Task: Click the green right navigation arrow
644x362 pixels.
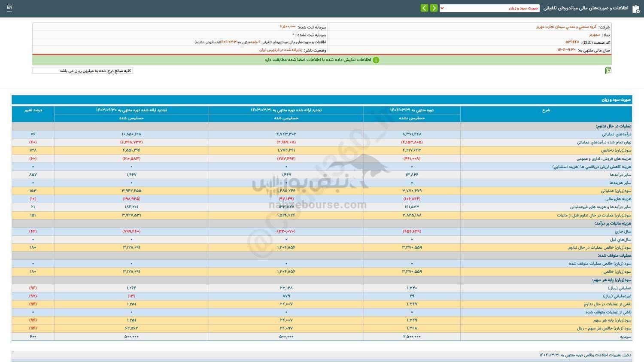Action: tap(434, 8)
